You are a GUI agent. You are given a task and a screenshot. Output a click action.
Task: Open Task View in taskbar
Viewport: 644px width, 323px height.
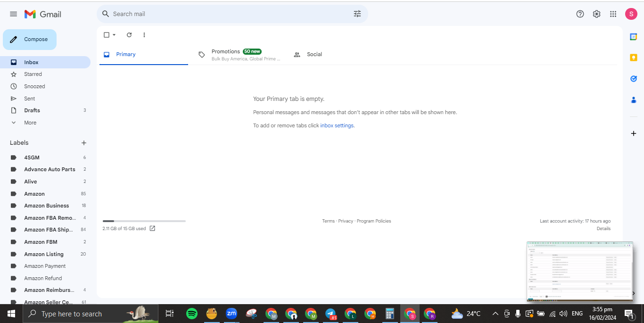coord(170,314)
